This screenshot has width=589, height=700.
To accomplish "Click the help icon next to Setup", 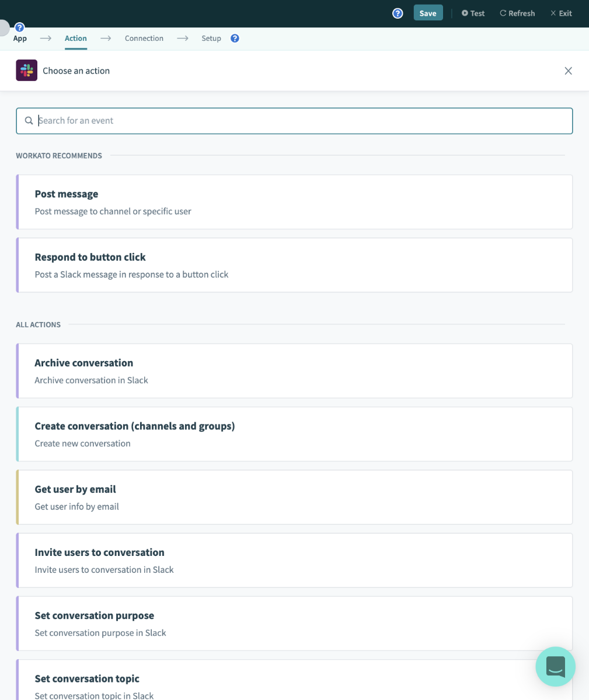I will 235,38.
